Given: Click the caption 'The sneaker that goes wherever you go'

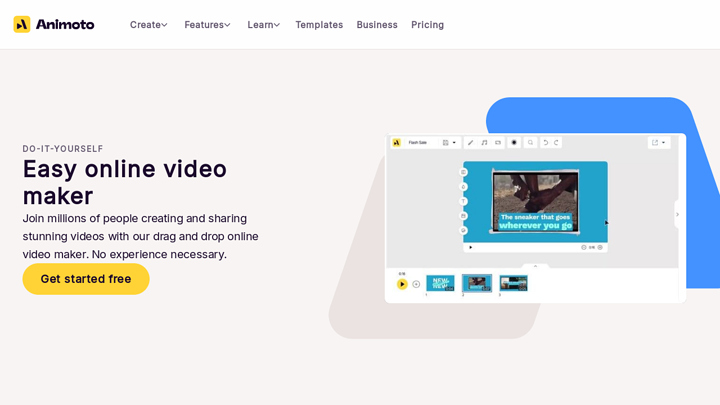Looking at the screenshot, I should click(535, 221).
